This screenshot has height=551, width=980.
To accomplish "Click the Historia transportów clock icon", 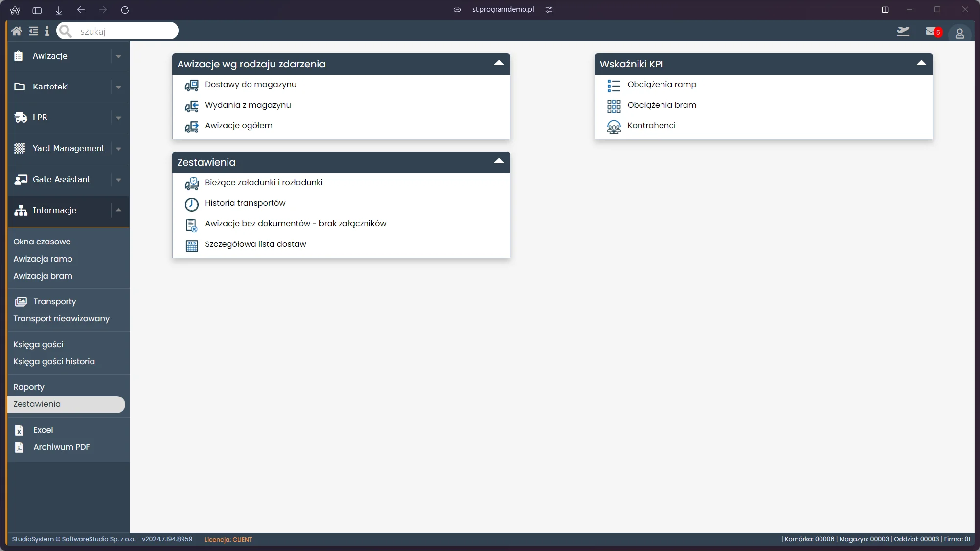I will point(191,204).
